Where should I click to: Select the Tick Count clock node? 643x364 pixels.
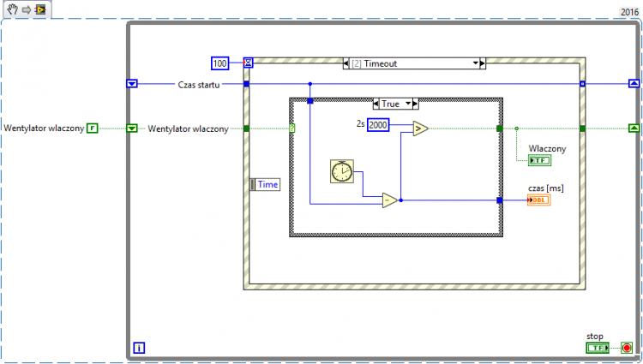[341, 171]
